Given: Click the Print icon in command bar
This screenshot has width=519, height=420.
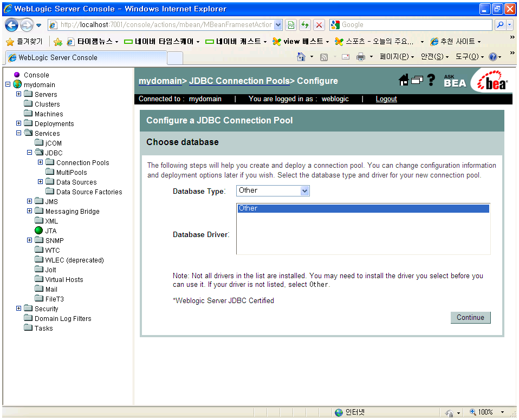Looking at the screenshot, I should tap(361, 57).
